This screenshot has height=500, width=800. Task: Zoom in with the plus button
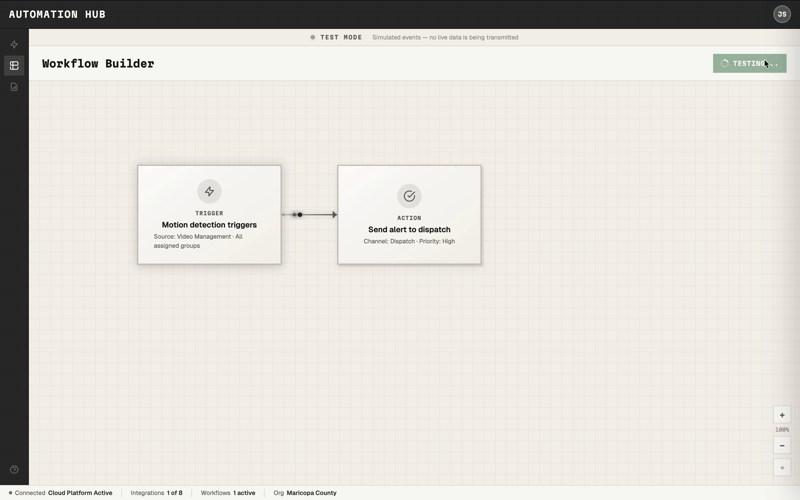(x=782, y=415)
